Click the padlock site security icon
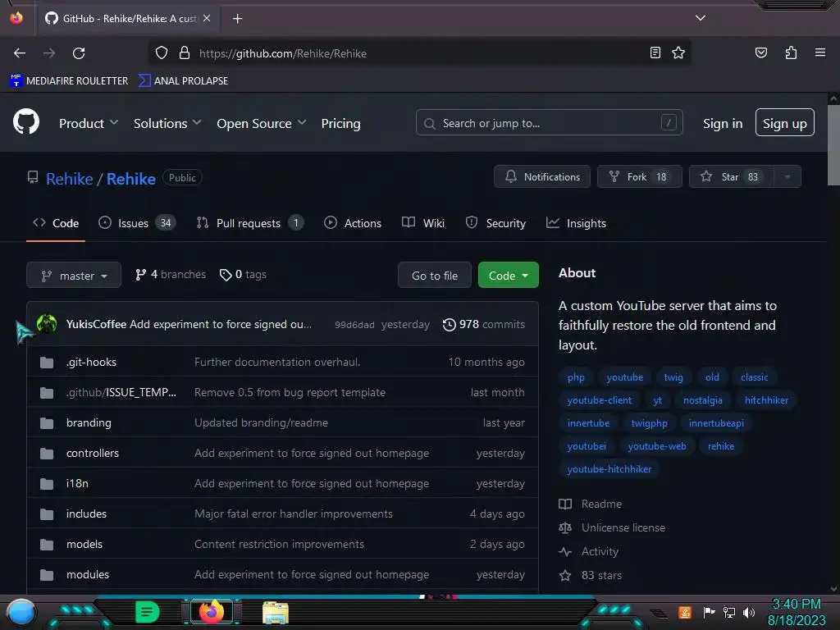Screen dimensions: 840x630 click(x=185, y=52)
